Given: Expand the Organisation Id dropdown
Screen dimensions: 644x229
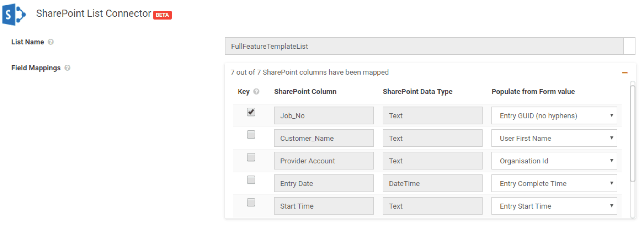Looking at the screenshot, I should (554, 161).
